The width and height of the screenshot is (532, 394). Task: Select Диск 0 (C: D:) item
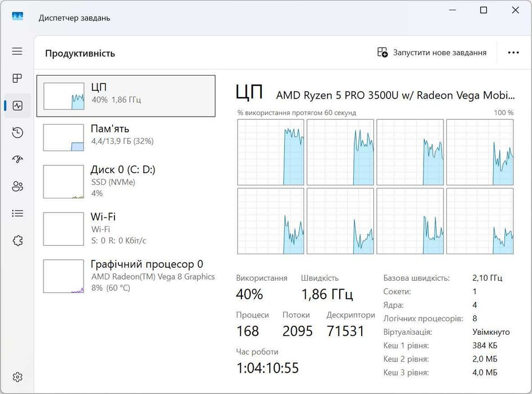click(126, 181)
